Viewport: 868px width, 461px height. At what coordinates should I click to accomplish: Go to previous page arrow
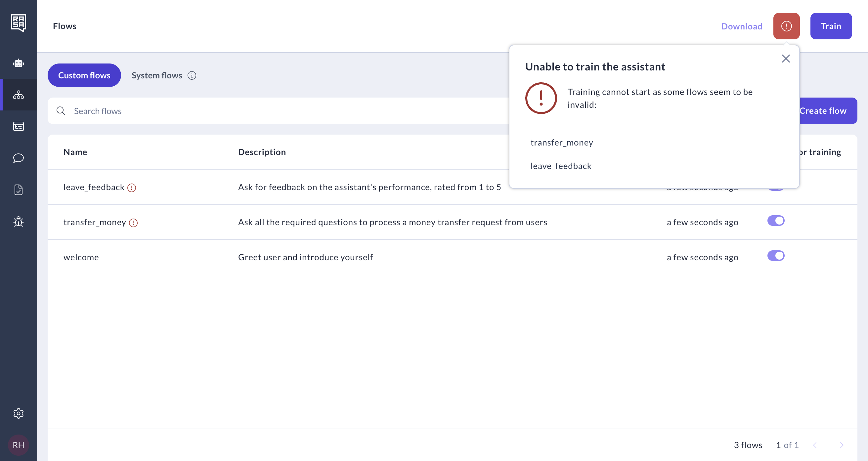[x=815, y=445]
